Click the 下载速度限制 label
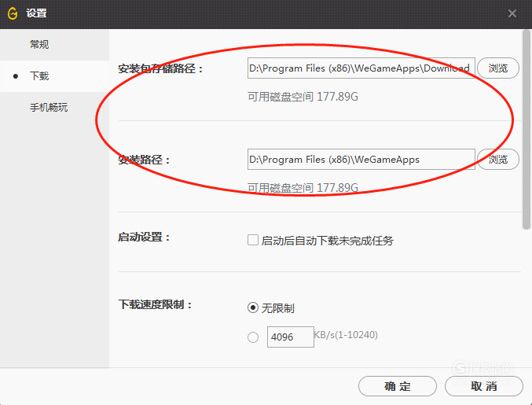 pos(155,304)
